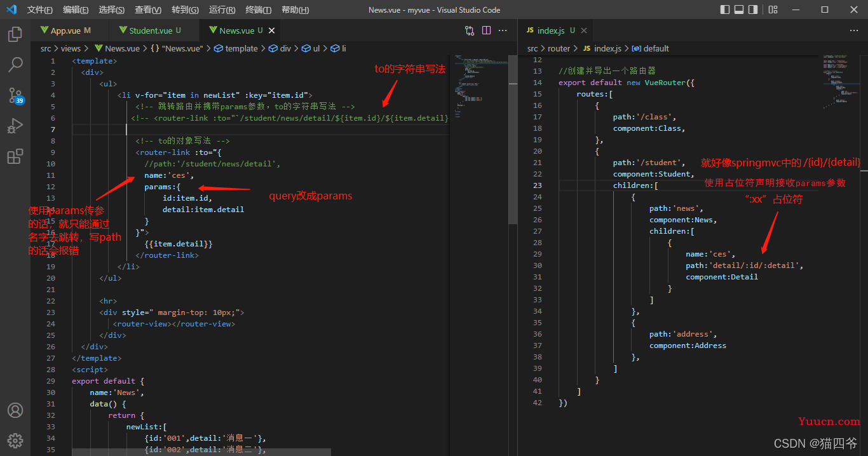
Task: Click line number 23 in index.js
Action: tap(538, 185)
